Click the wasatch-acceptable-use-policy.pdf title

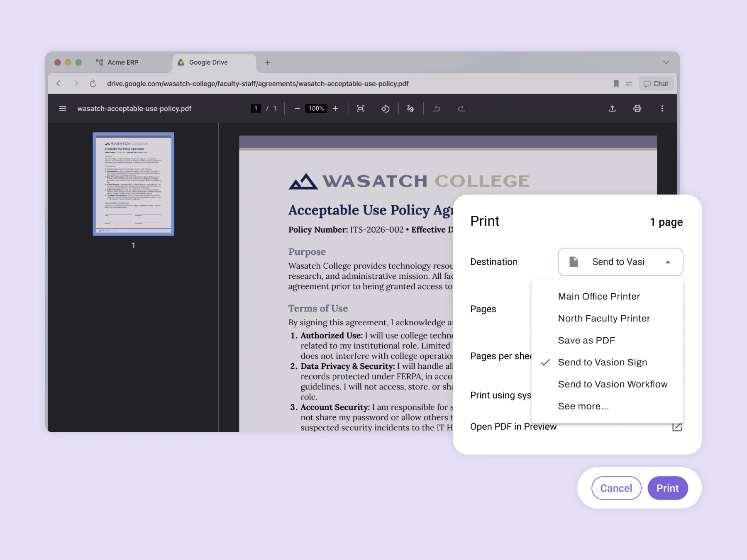pyautogui.click(x=134, y=109)
